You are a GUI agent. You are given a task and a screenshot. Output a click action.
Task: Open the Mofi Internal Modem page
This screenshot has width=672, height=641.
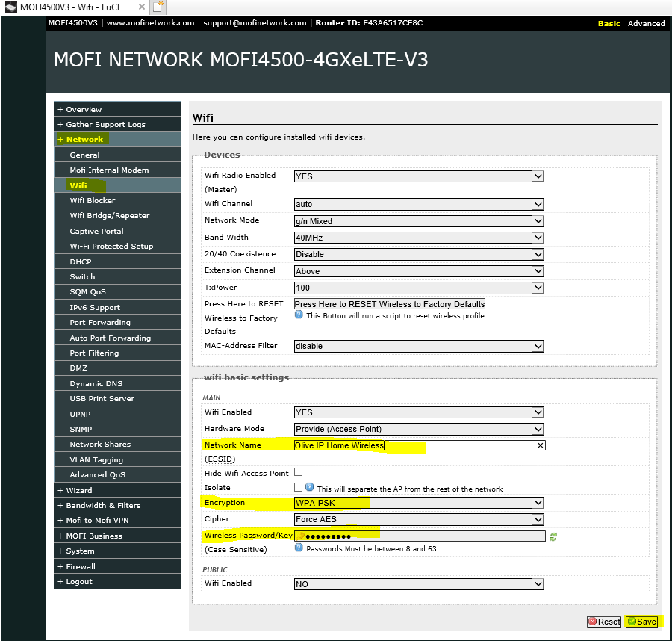117,170
